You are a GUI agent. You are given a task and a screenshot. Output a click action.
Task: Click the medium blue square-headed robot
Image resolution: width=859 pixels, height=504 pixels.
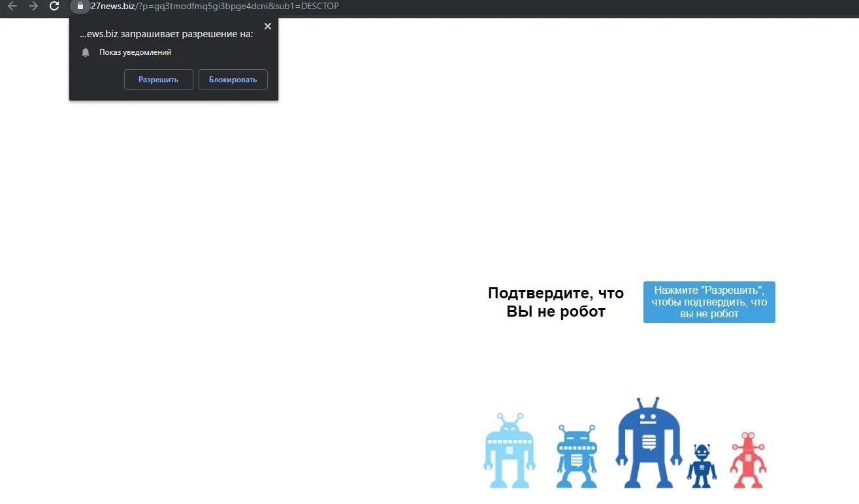pos(577,456)
